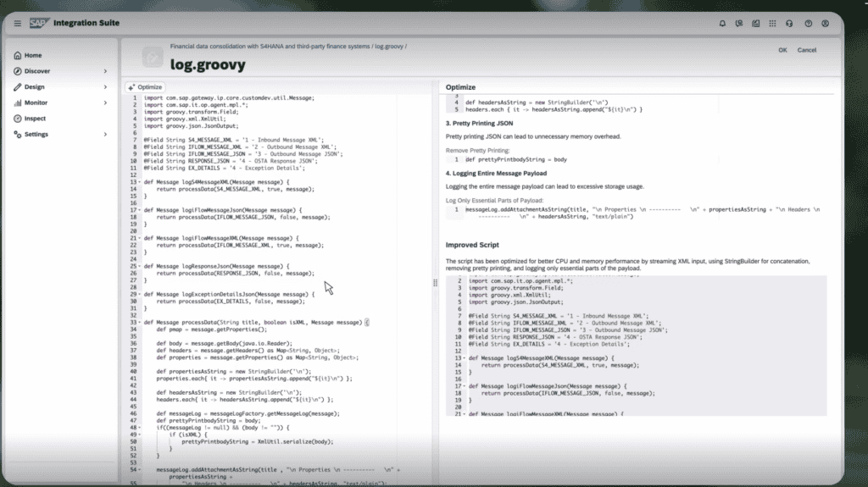Click 'Logging the entire message payload' description

pyautogui.click(x=545, y=186)
